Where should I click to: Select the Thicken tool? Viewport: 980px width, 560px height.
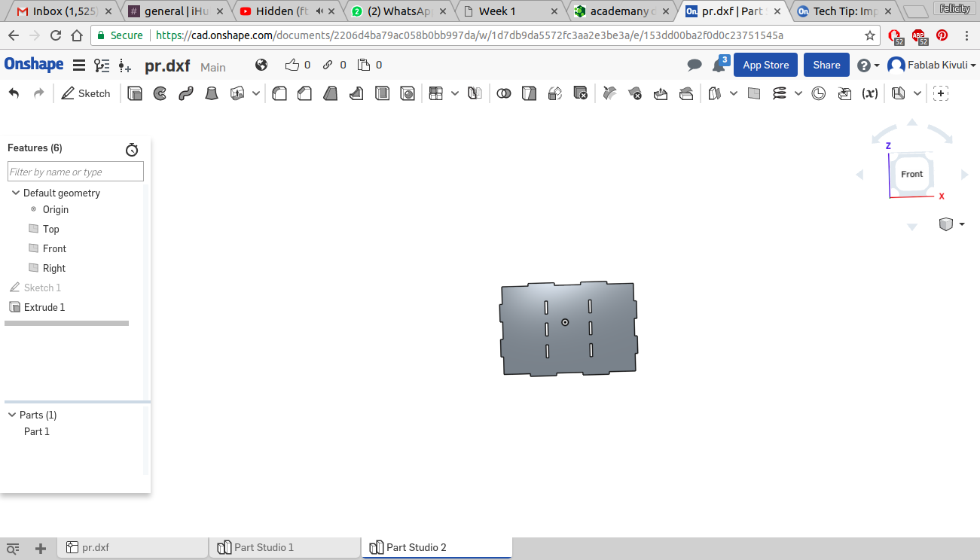tap(237, 93)
